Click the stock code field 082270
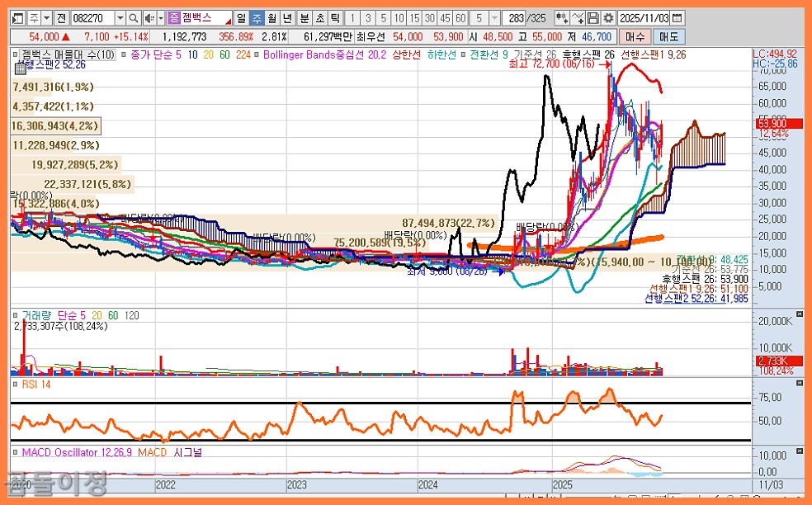Viewport: 812px width, 505px height. [x=92, y=18]
